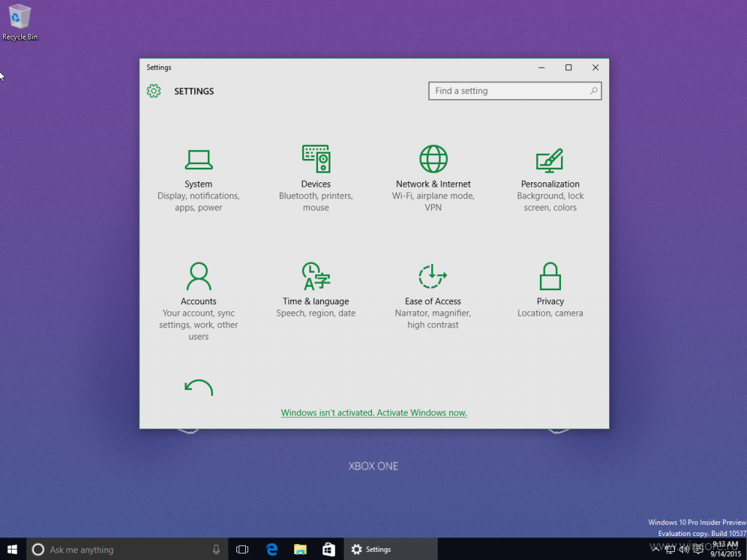
Task: Open Accounts person icon
Action: click(198, 276)
